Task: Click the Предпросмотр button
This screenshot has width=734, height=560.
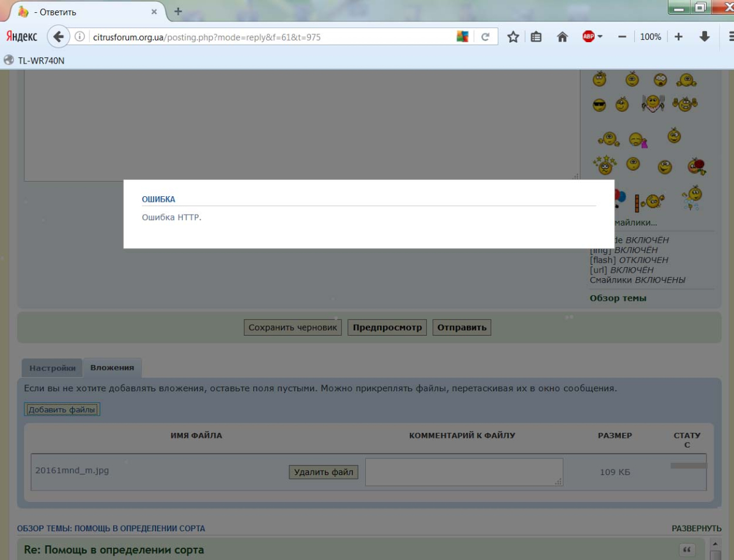Action: coord(387,328)
